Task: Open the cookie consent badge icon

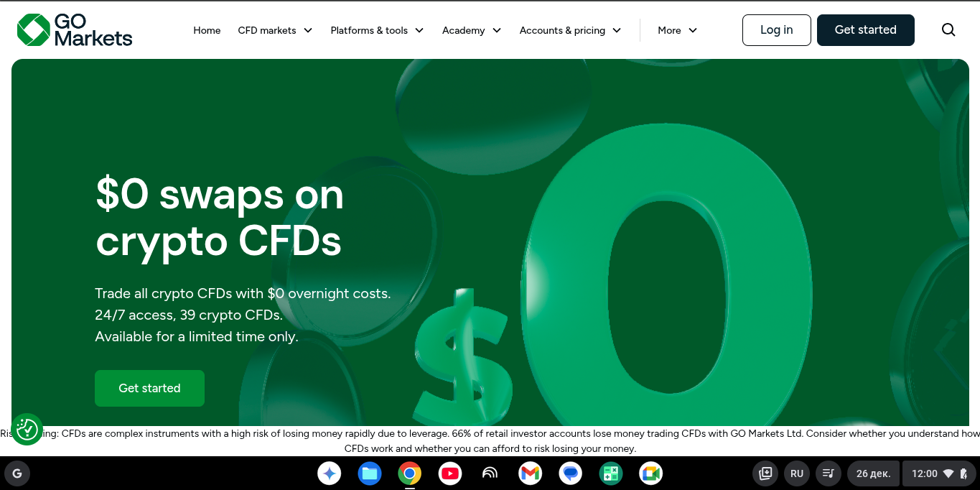Action: coord(27,429)
